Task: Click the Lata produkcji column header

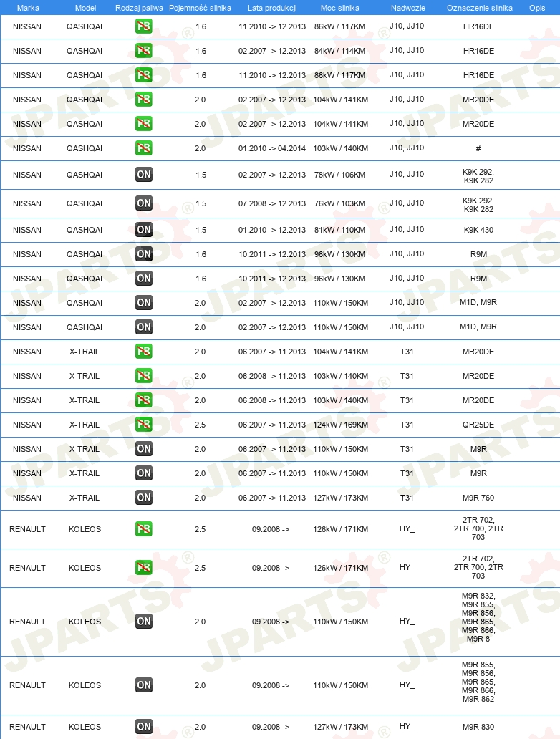Action: tap(272, 8)
